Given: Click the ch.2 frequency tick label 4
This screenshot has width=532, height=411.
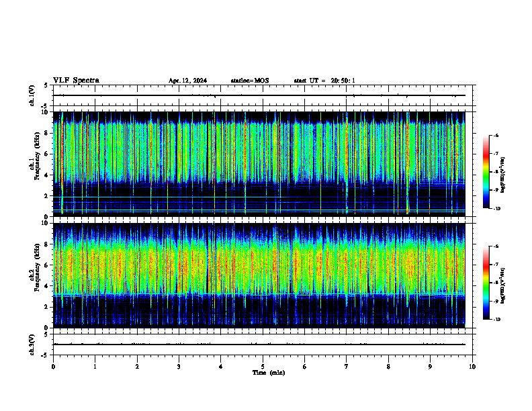Looking at the screenshot, I should [x=47, y=286].
